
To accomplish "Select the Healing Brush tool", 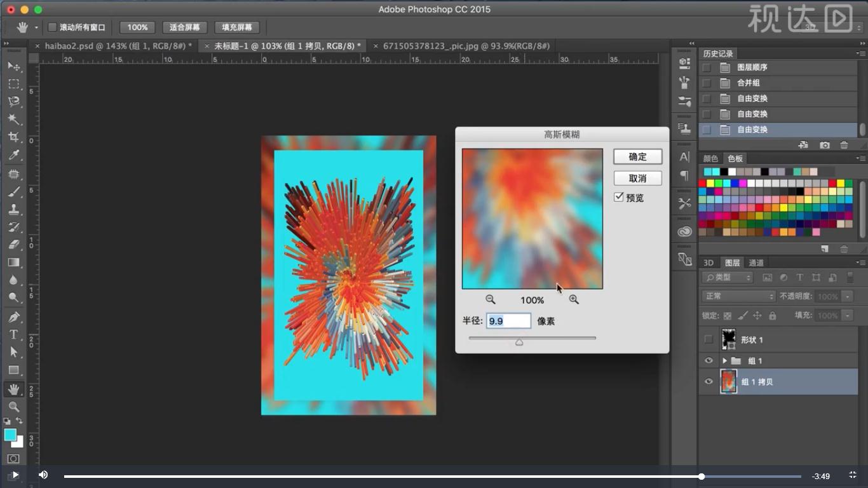I will pyautogui.click(x=13, y=174).
